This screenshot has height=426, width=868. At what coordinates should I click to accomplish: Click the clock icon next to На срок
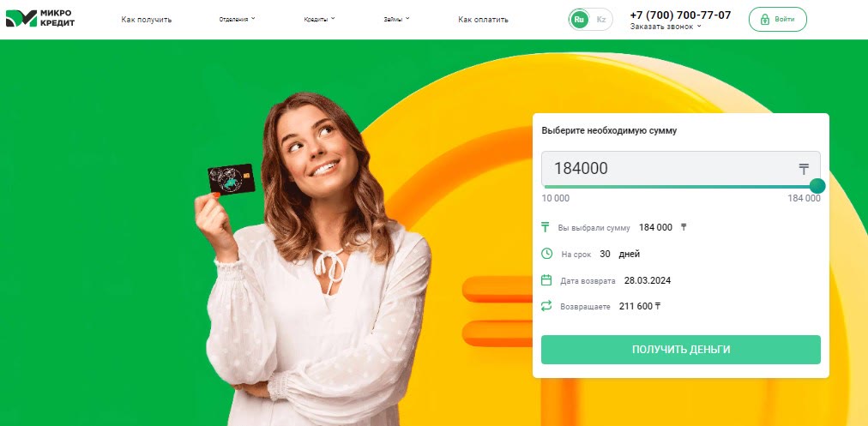click(546, 254)
